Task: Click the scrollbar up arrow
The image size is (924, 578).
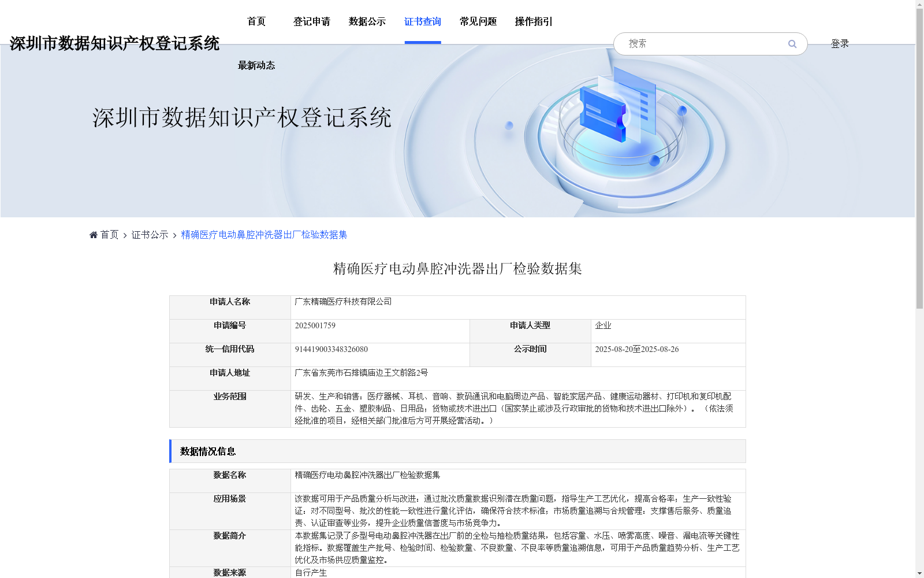Action: point(919,4)
